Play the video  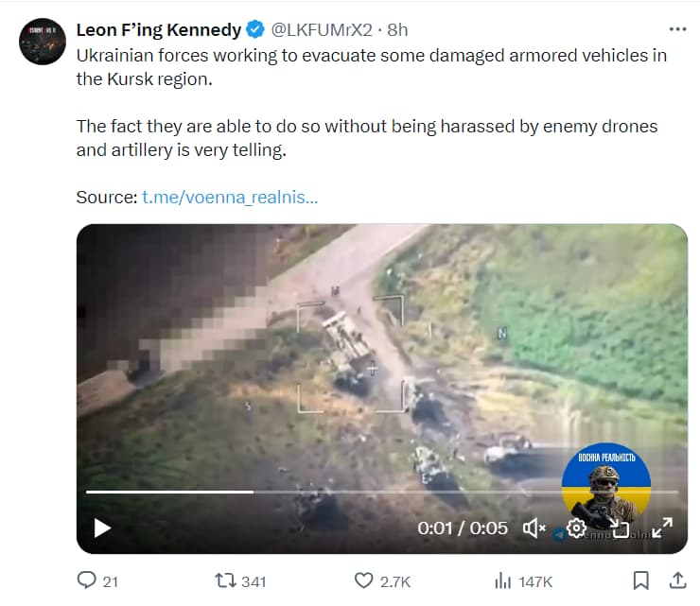pos(102,528)
